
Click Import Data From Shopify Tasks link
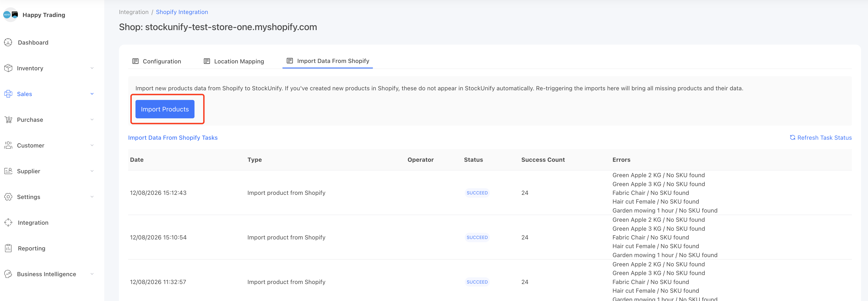click(x=173, y=138)
